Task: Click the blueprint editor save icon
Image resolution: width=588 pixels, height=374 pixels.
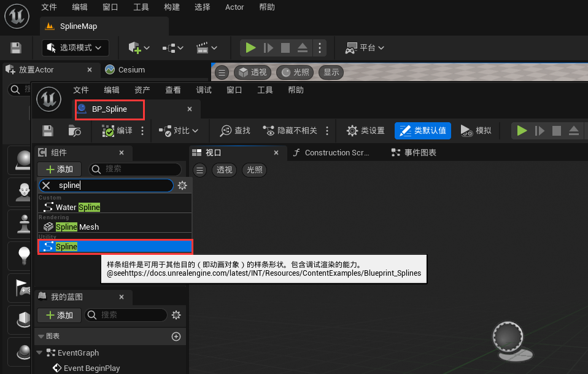Action: point(47,131)
